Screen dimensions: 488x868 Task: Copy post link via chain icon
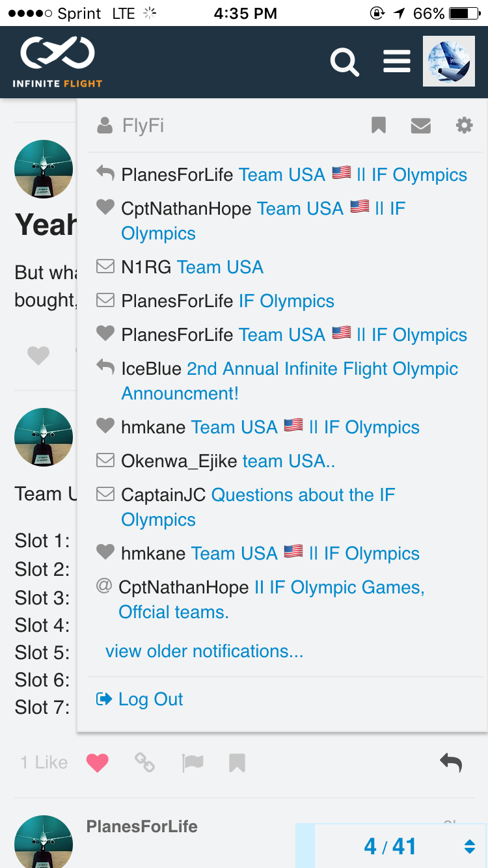tap(144, 762)
